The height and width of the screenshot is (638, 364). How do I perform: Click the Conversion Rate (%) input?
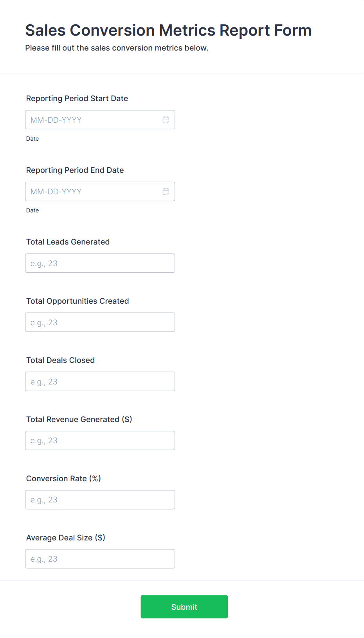point(100,500)
